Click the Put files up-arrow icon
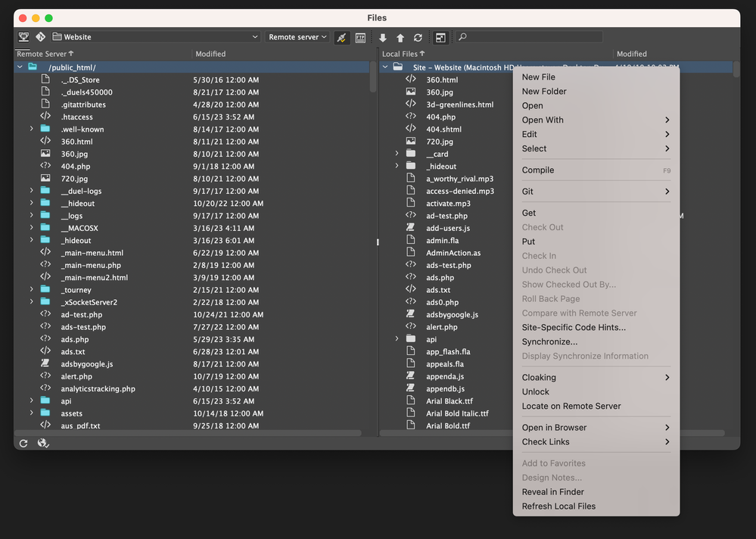Viewport: 756px width, 539px height. tap(400, 36)
